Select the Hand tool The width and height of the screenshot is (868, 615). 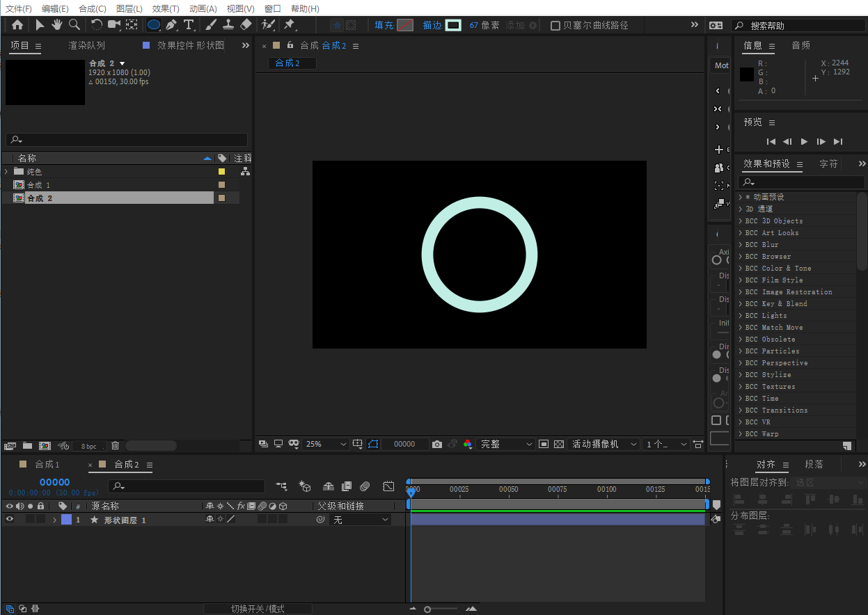56,25
